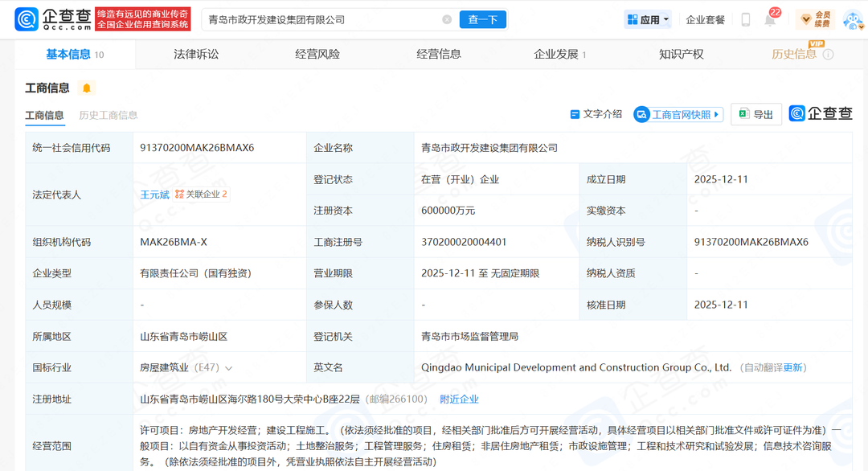Click the Qcc.com logo in the header
Screen dimensions: 868x471
point(52,19)
